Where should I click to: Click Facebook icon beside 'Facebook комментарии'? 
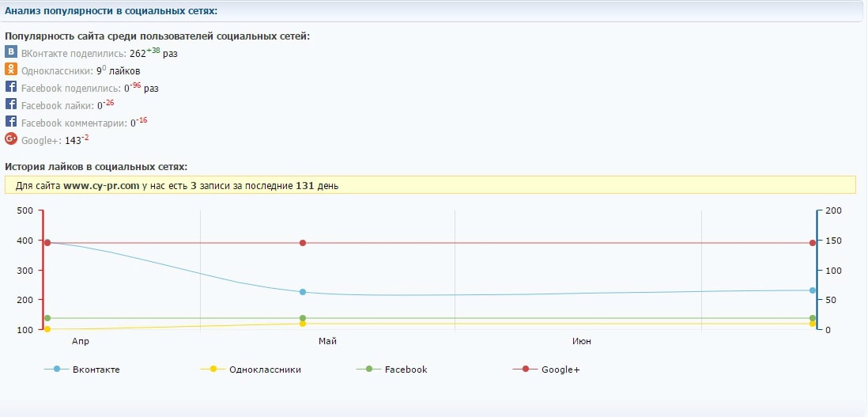tap(10, 121)
